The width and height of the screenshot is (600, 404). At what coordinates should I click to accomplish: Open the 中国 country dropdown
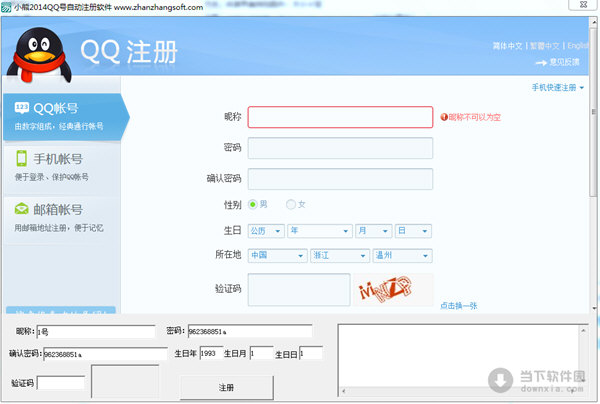277,255
